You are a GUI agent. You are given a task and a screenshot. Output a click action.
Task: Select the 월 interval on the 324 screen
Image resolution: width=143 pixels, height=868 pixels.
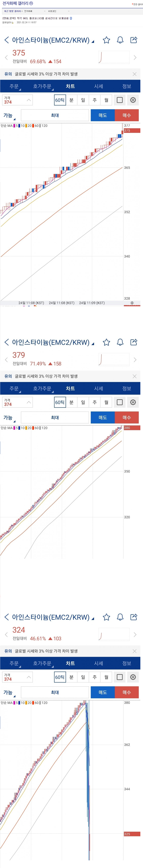[x=106, y=677]
